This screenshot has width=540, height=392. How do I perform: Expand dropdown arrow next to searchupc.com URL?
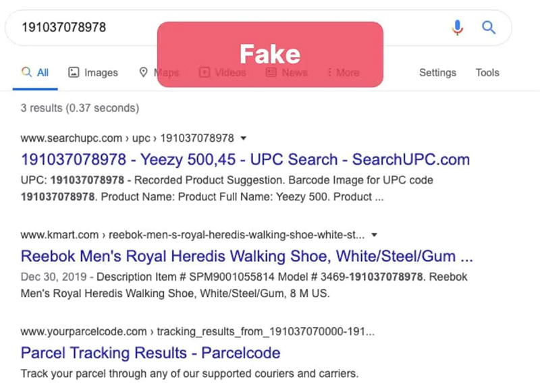(244, 138)
